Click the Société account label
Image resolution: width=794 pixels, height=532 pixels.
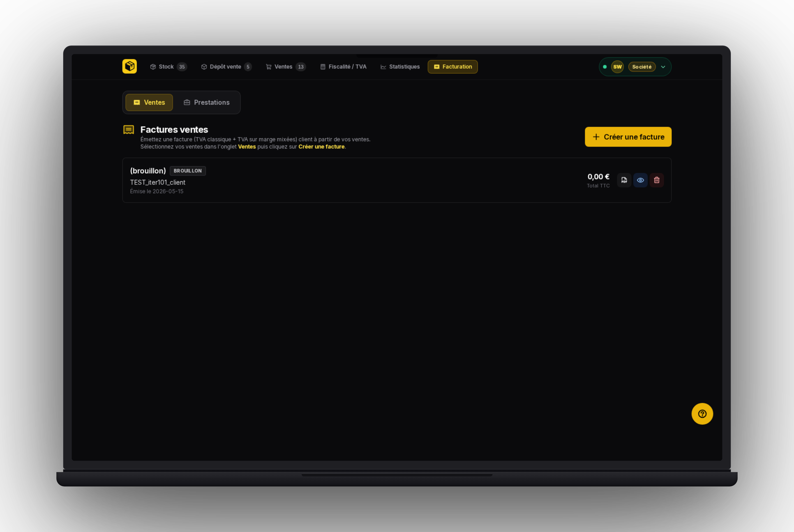point(642,67)
